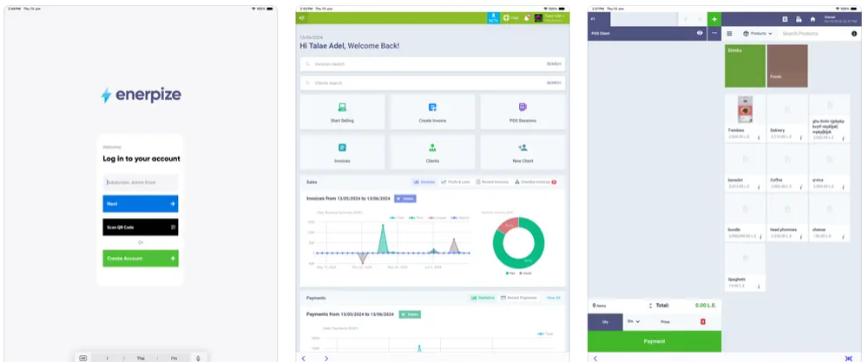
Task: Open the Create Invoice tile
Action: click(x=432, y=112)
